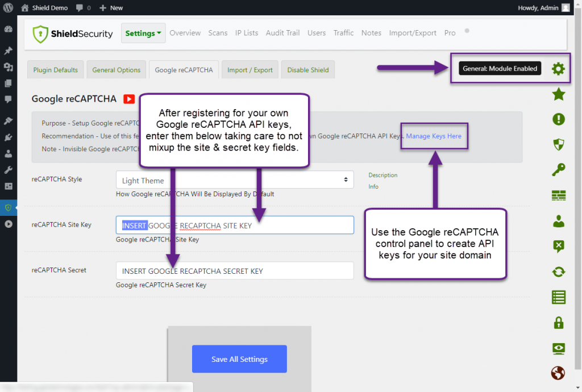Image resolution: width=582 pixels, height=392 pixels.
Task: Open the globe module icon
Action: 558,373
